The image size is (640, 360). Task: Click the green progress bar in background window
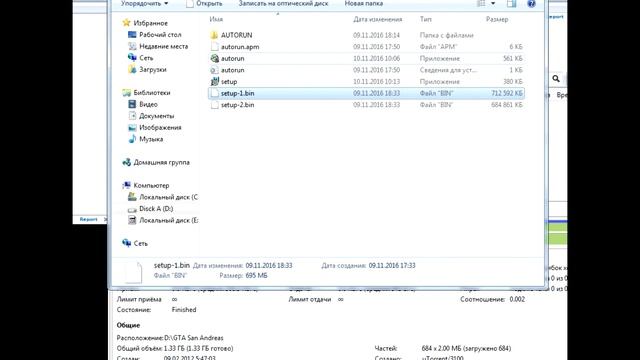point(556,233)
